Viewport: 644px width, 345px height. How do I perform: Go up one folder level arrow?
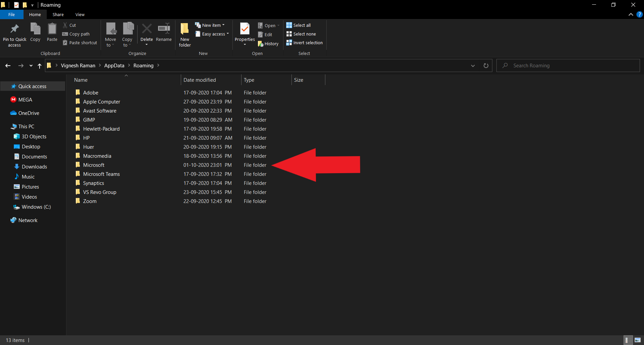[x=40, y=66]
